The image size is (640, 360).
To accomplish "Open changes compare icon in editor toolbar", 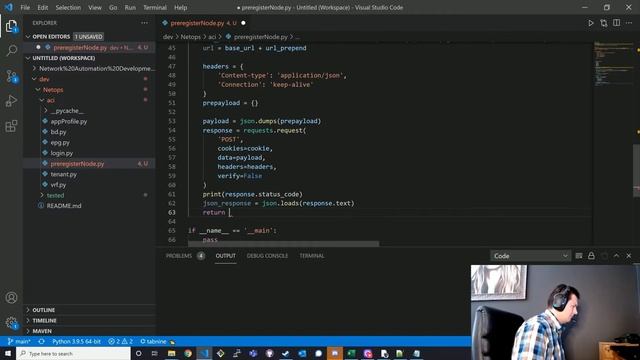I will coord(603,23).
